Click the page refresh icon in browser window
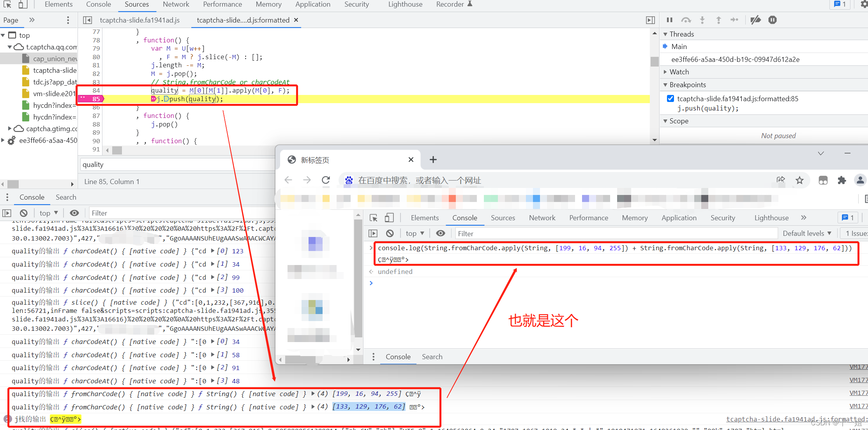The height and width of the screenshot is (430, 868). [326, 180]
